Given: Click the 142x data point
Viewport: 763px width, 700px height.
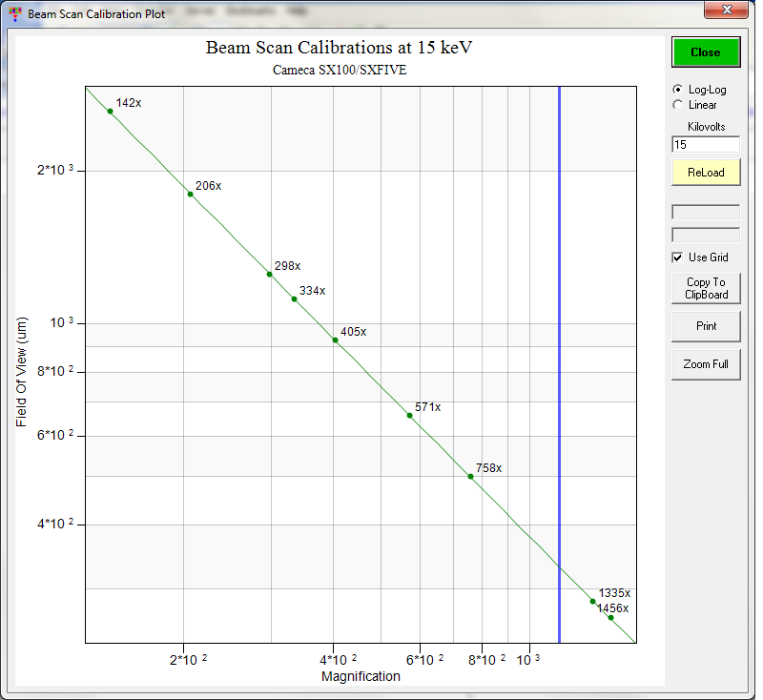Looking at the screenshot, I should (110, 112).
